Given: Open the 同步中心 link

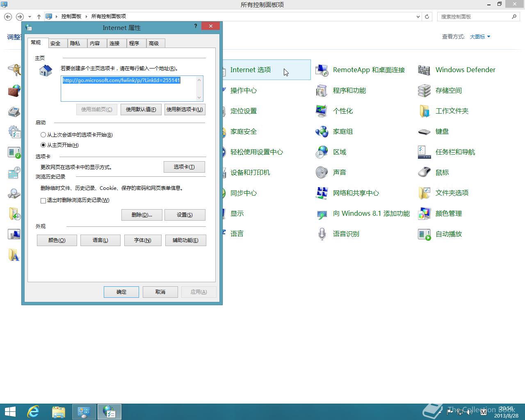Looking at the screenshot, I should point(244,193).
